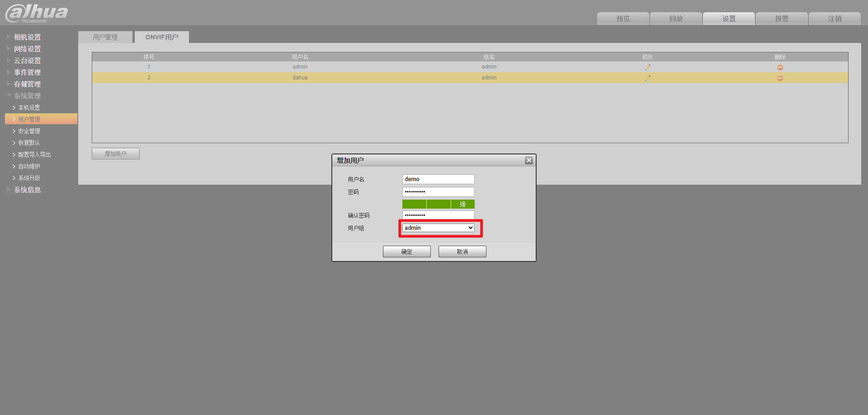Viewport: 868px width, 415px height.
Task: Expand the 网络设置 sidebar section
Action: pos(27,49)
